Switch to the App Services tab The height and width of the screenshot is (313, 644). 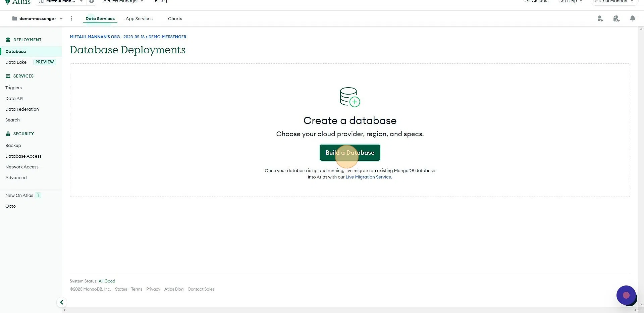click(139, 19)
